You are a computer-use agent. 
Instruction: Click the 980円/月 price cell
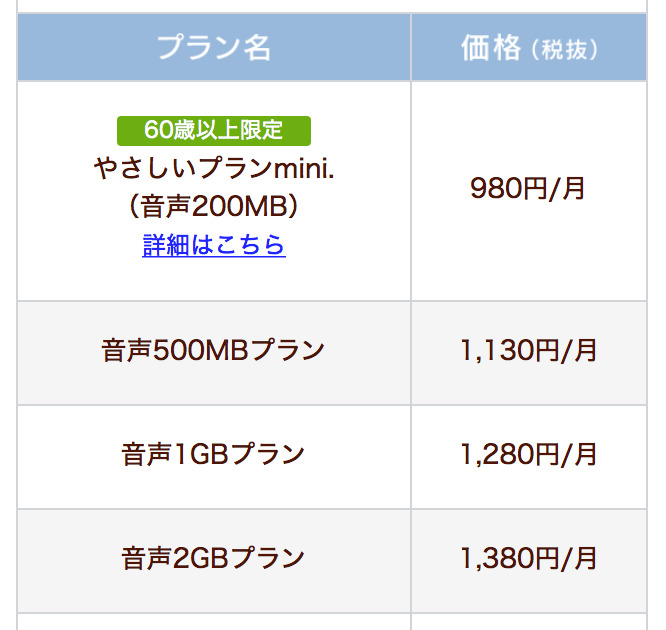click(x=528, y=189)
